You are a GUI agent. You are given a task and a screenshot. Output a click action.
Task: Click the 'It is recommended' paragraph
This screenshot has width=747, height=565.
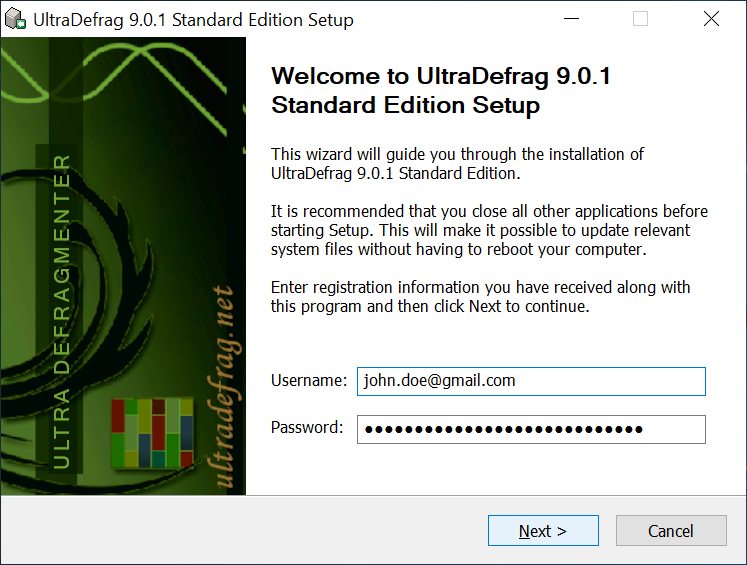pyautogui.click(x=489, y=230)
